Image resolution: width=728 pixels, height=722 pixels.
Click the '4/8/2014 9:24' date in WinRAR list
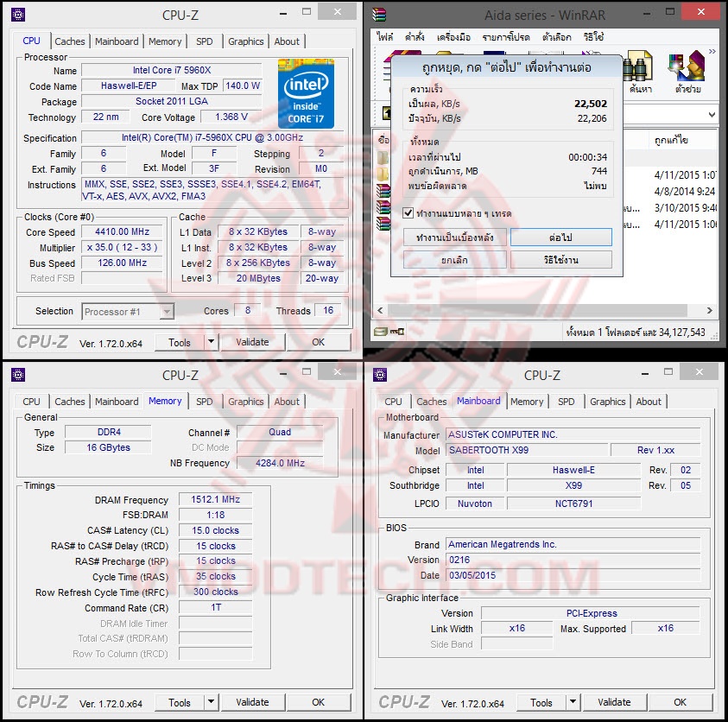pyautogui.click(x=684, y=191)
